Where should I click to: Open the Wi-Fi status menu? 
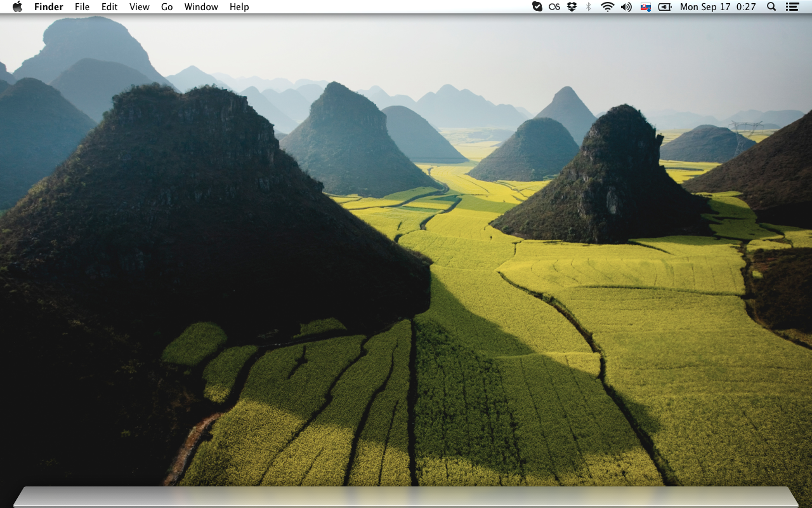pyautogui.click(x=608, y=7)
